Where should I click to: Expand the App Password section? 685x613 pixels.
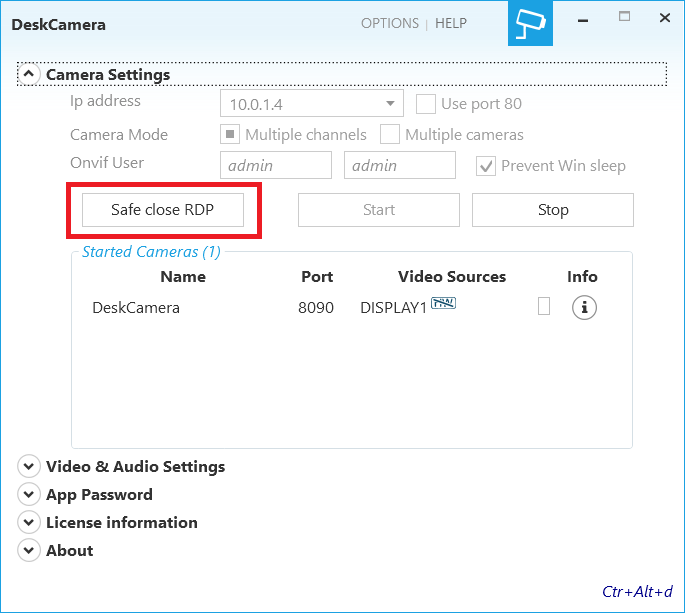coord(29,495)
